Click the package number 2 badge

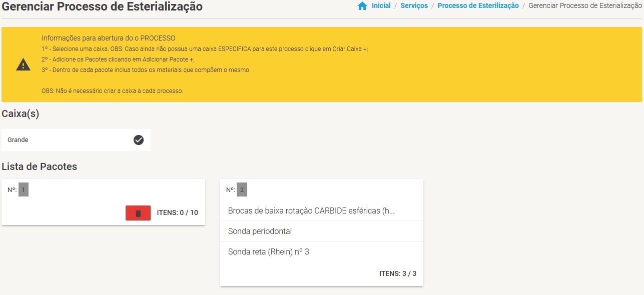[242, 190]
